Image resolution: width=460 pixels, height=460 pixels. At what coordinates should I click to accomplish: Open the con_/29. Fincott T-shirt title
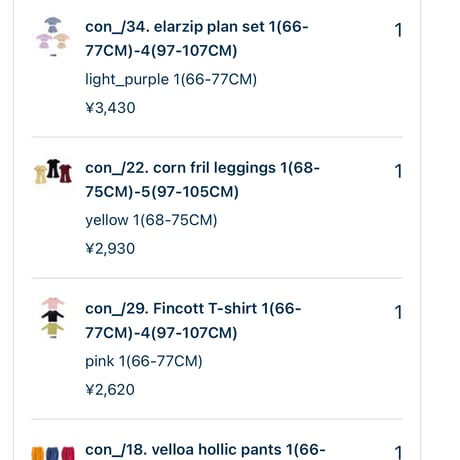[193, 321]
